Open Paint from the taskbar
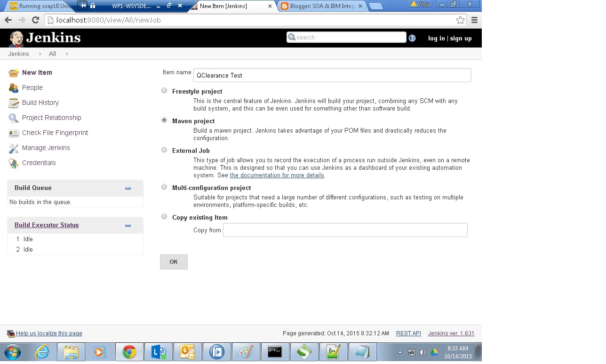Image resolution: width=606 pixels, height=364 pixels. click(246, 352)
